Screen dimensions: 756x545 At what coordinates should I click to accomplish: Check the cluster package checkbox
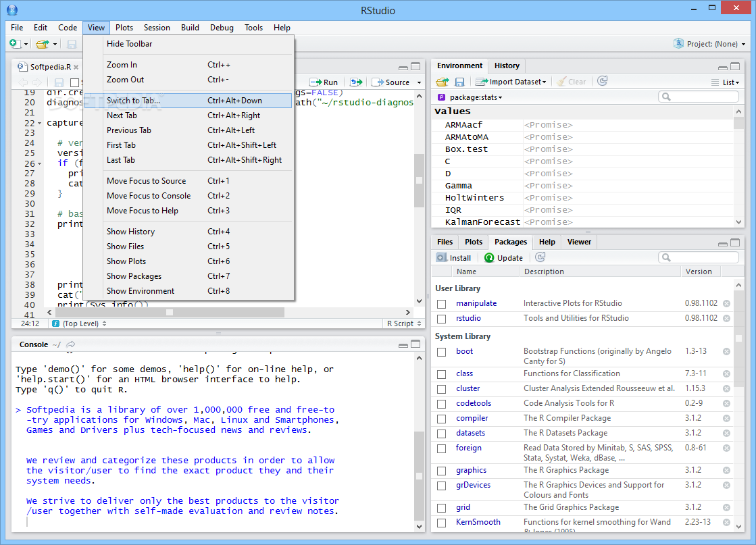tap(441, 390)
